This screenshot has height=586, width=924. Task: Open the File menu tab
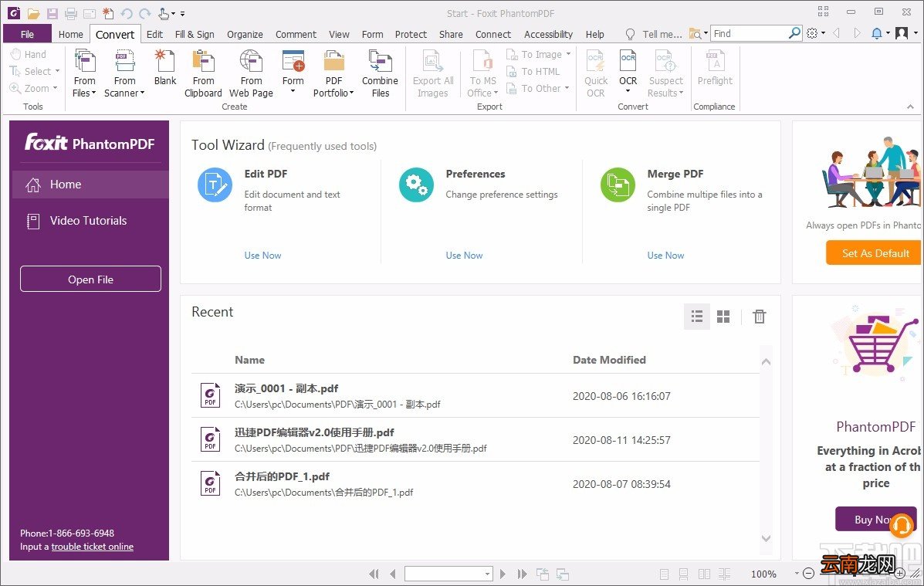tap(27, 34)
